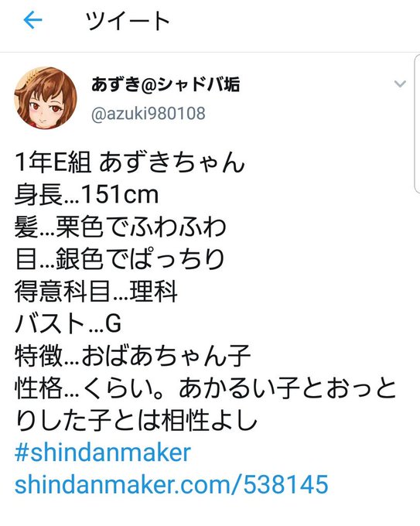The image size is (420, 526).
Task: Click the 髪…栗色でふわふわ text line
Action: point(121,227)
